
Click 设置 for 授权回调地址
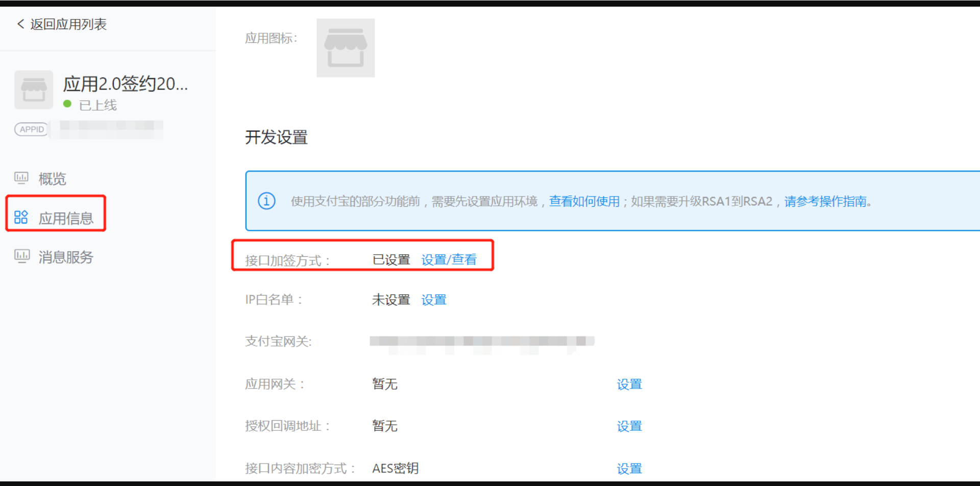[629, 426]
